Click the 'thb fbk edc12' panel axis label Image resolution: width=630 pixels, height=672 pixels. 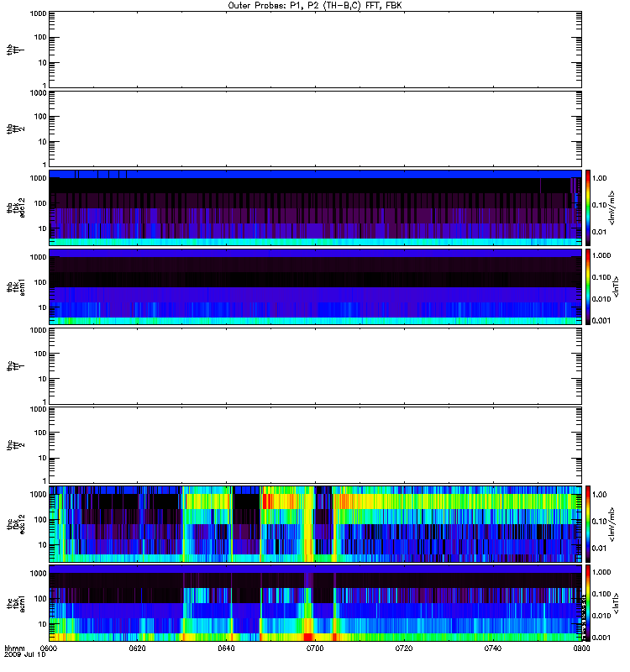[x=16, y=207]
